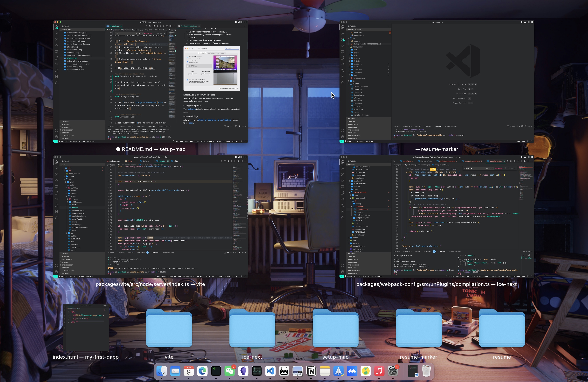
Task: Open the ice-next recent folder
Action: pos(252,329)
